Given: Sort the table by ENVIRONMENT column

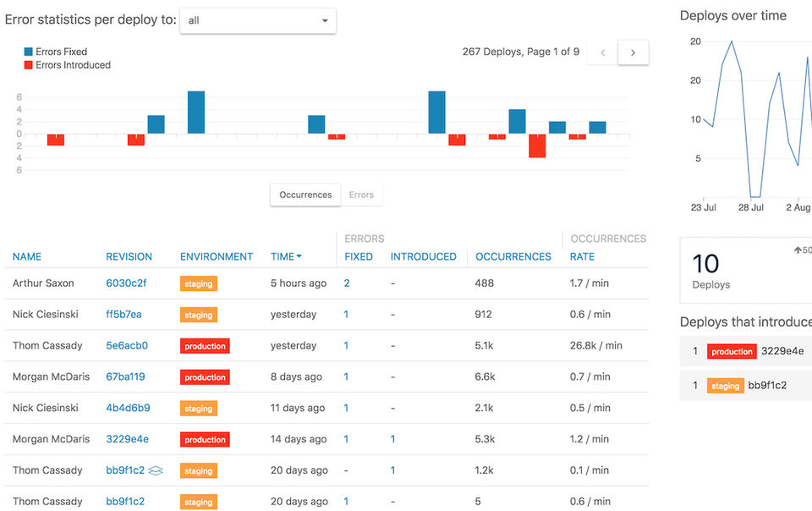Looking at the screenshot, I should pos(217,256).
